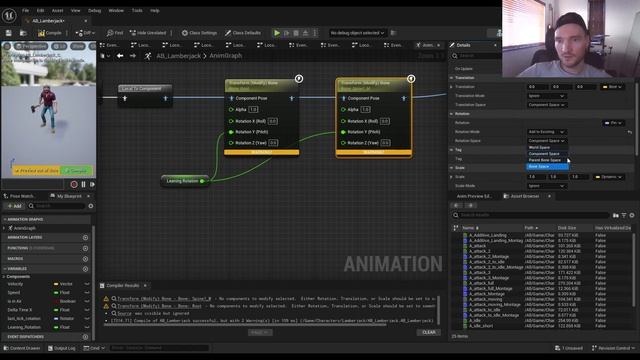The height and width of the screenshot is (360, 640).
Task: Expand the Components category
Action: (x=4, y=277)
